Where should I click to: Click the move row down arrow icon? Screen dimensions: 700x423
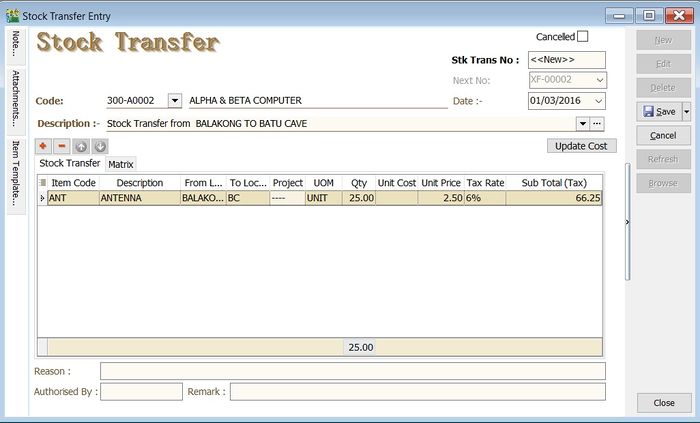[99, 146]
